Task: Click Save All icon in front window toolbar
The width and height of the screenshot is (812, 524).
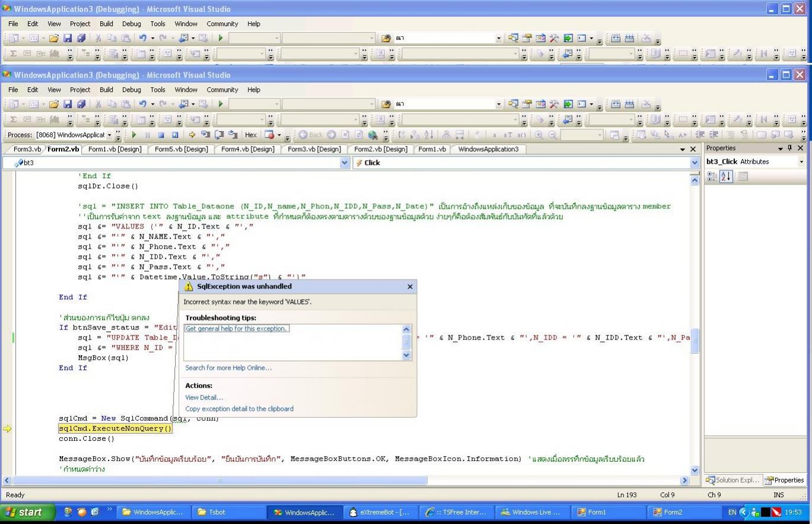Action: 81,104
